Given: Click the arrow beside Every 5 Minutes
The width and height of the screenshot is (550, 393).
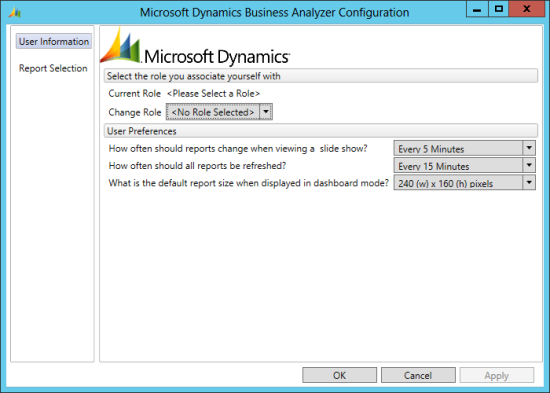Looking at the screenshot, I should click(529, 148).
